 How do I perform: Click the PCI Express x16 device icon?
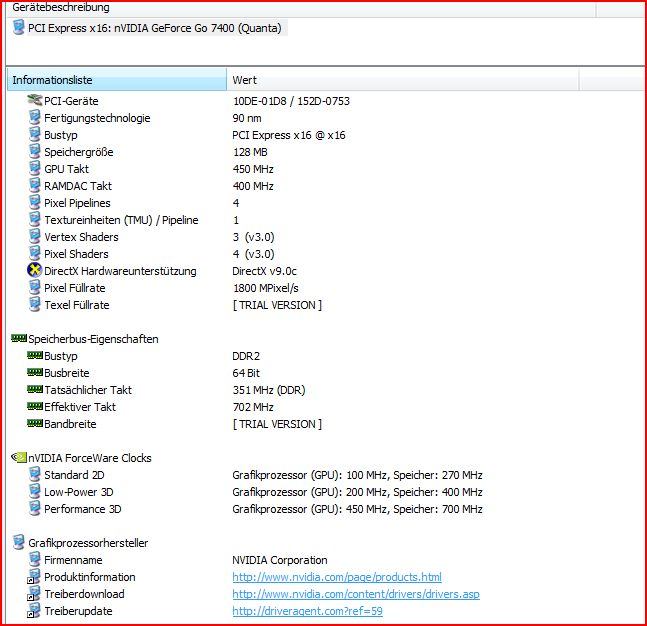coord(18,28)
